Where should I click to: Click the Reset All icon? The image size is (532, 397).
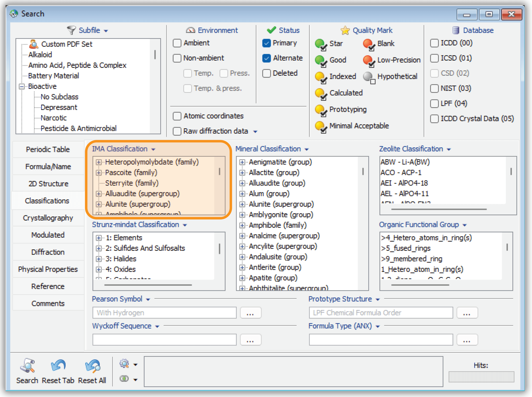tap(92, 366)
